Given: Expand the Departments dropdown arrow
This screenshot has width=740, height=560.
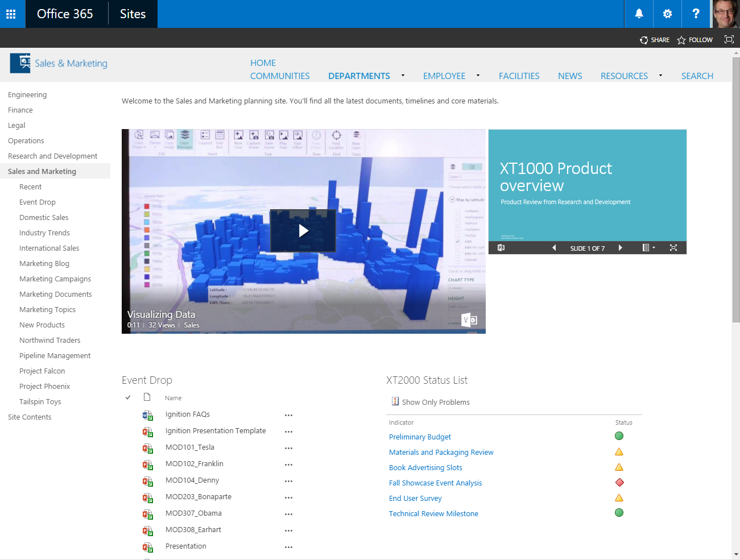Looking at the screenshot, I should 403,76.
